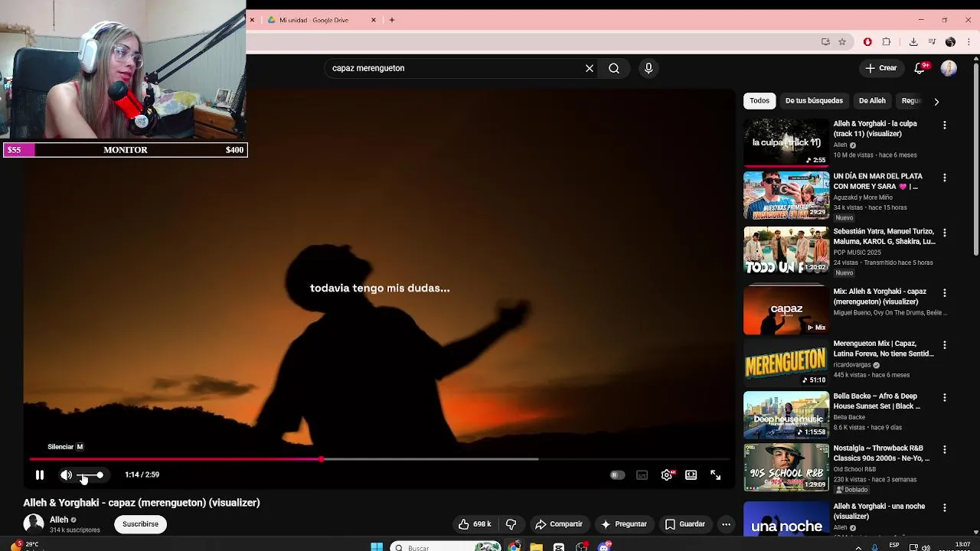The width and height of the screenshot is (980, 551).
Task: Open options menu for 'una noche (visualizer)' video
Action: pos(944,507)
